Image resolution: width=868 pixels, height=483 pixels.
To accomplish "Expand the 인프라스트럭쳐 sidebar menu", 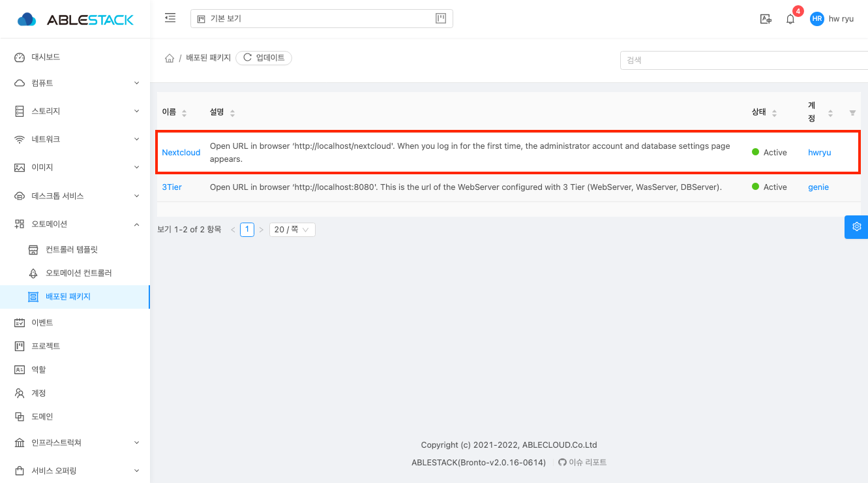I will tap(75, 443).
